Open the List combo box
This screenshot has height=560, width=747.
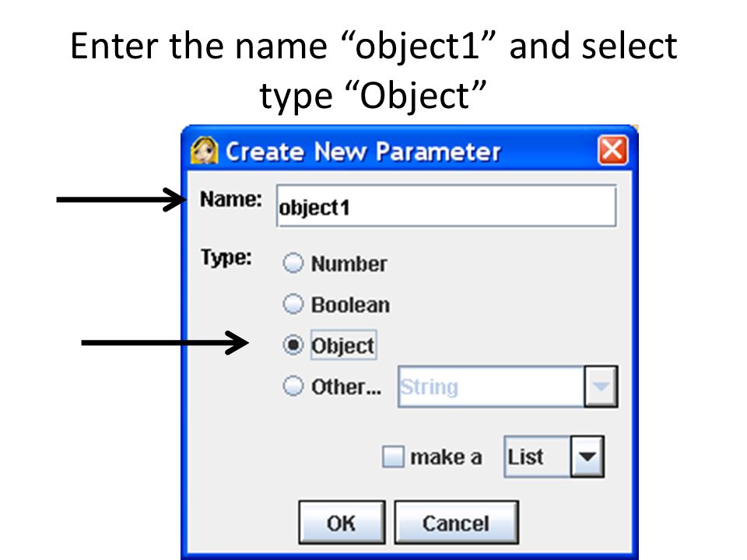point(554,457)
